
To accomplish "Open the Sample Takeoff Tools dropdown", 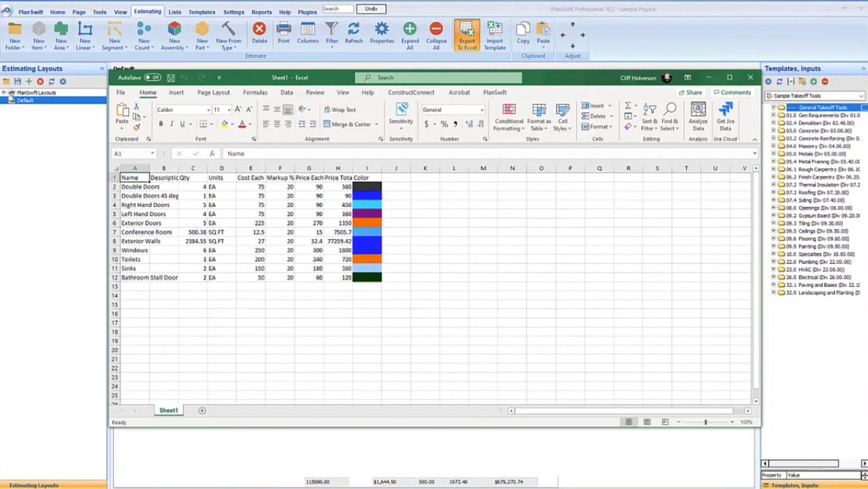I will [x=861, y=96].
